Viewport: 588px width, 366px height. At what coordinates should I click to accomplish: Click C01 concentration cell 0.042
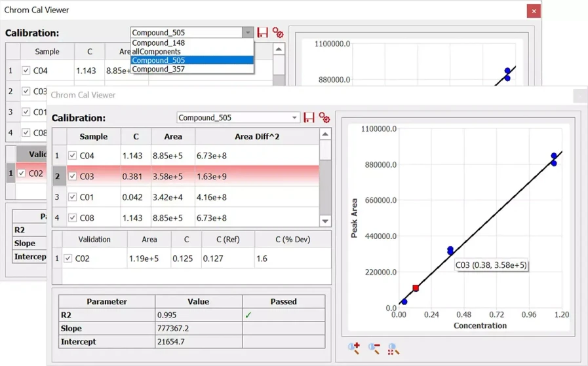[x=136, y=197]
